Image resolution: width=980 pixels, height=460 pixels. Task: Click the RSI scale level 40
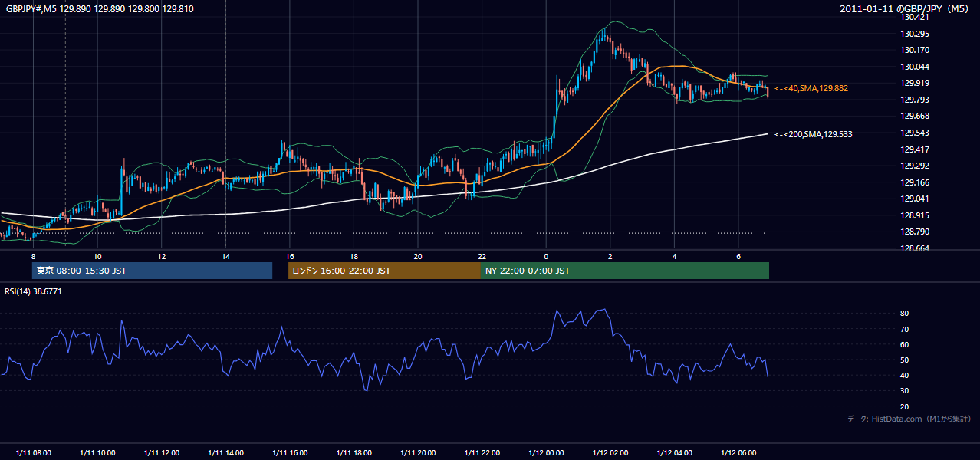pyautogui.click(x=905, y=375)
